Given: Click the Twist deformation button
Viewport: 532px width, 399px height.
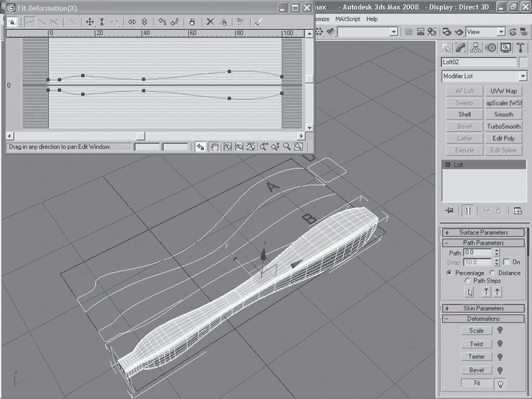Looking at the screenshot, I should tap(476, 344).
